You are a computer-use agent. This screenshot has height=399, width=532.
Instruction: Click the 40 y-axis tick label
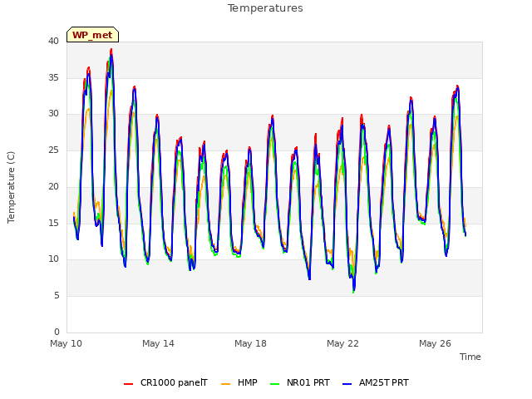pos(53,42)
